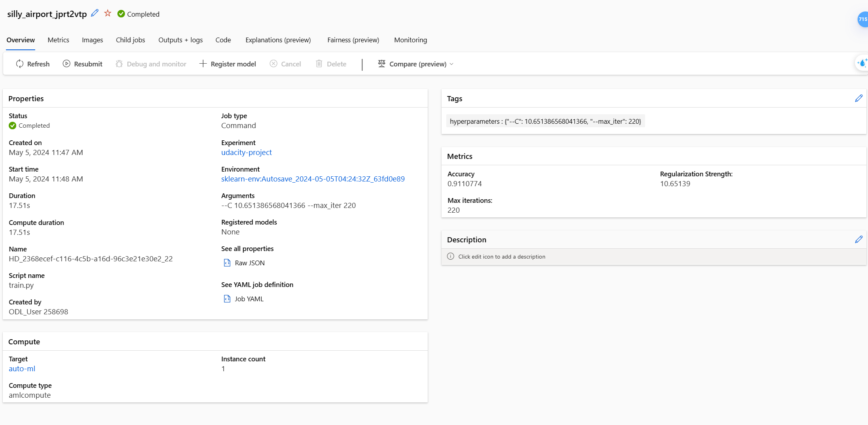Viewport: 868px width, 425px height.
Task: Edit tags with the pencil icon
Action: (859, 98)
